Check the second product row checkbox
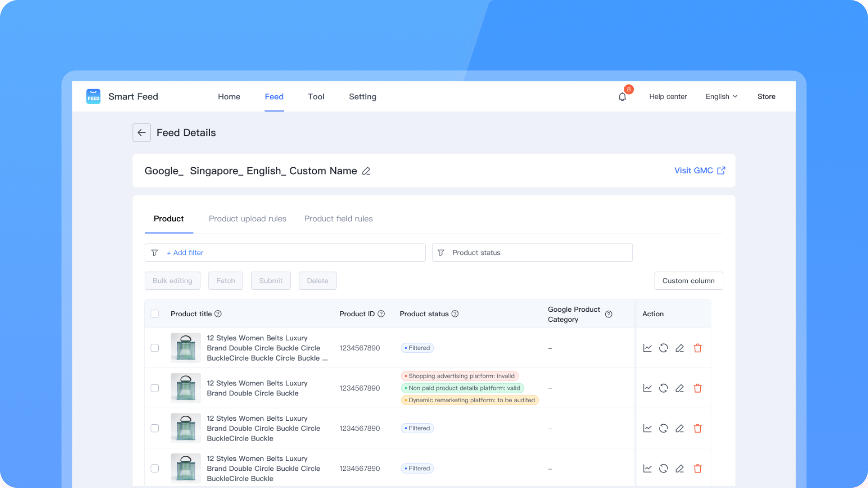 [x=155, y=388]
